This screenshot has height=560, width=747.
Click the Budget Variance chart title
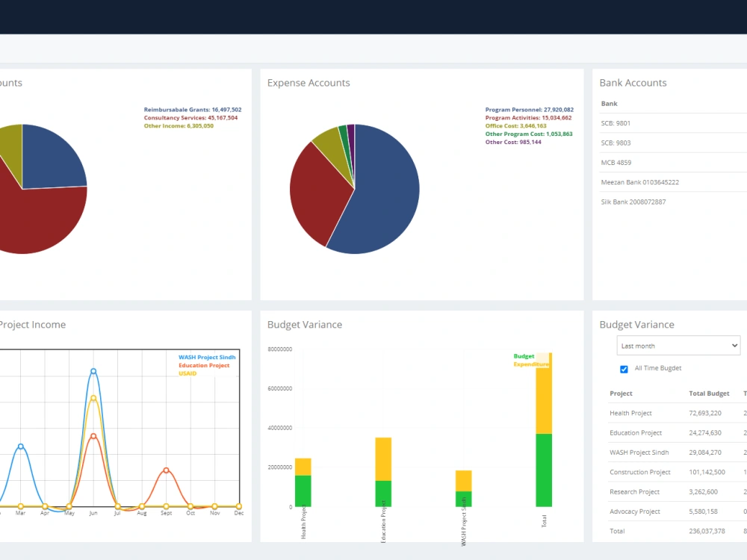pos(305,325)
